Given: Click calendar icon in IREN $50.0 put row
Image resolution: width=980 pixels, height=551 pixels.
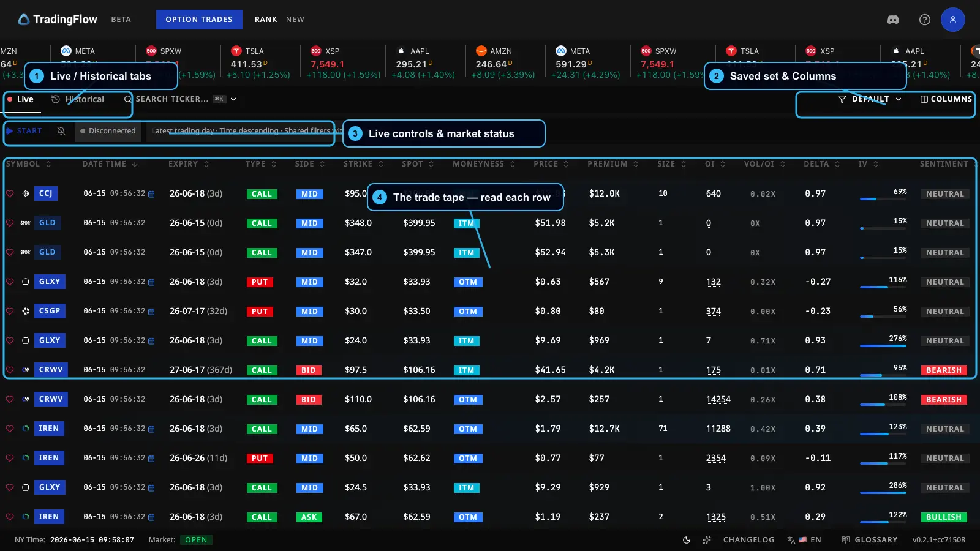Looking at the screenshot, I should 151,459.
